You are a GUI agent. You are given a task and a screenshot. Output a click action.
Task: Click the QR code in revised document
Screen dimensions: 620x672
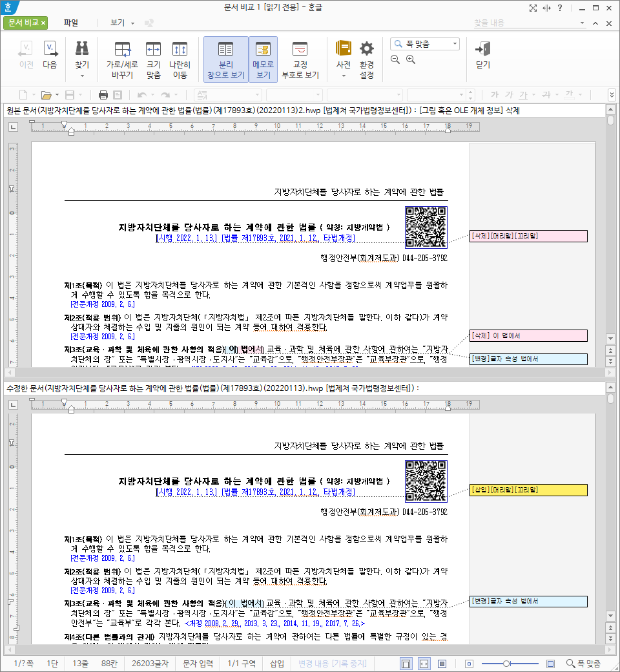(x=426, y=481)
